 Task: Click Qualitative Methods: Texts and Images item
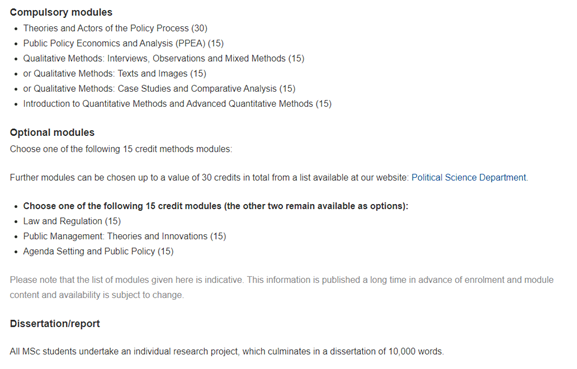pyautogui.click(x=114, y=74)
